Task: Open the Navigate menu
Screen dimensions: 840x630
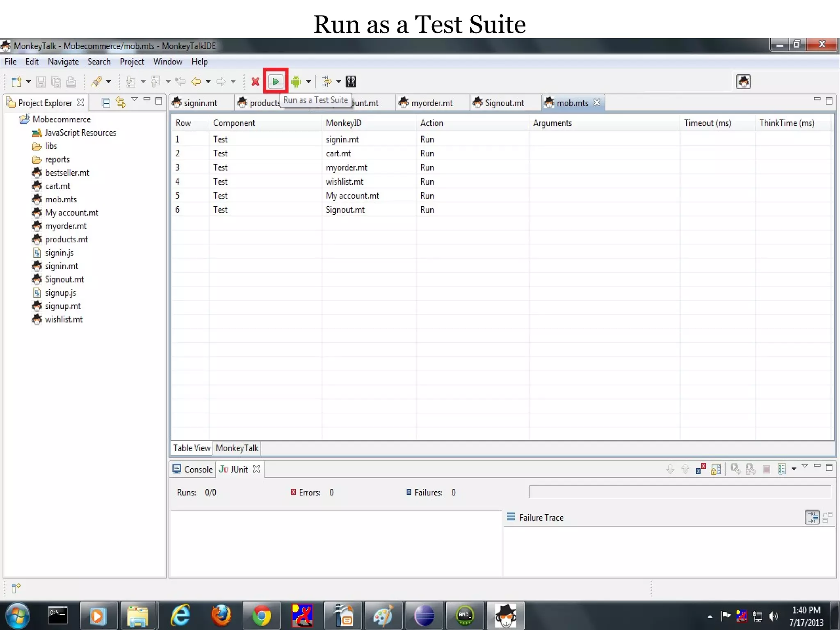Action: tap(63, 62)
